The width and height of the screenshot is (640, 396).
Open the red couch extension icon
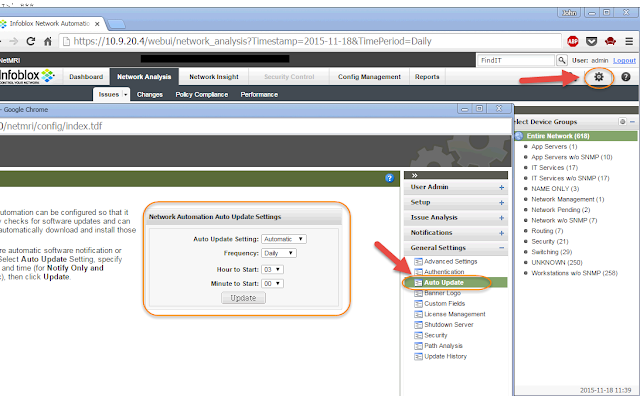point(610,41)
